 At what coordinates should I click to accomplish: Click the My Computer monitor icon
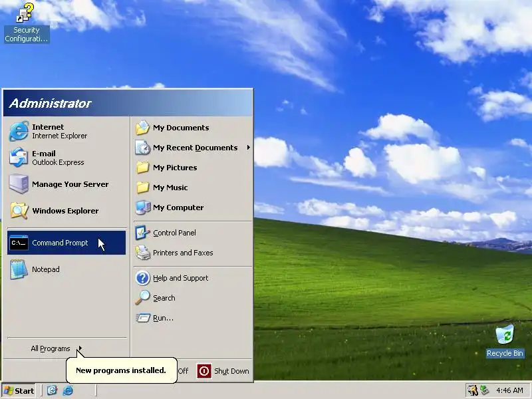pos(143,207)
